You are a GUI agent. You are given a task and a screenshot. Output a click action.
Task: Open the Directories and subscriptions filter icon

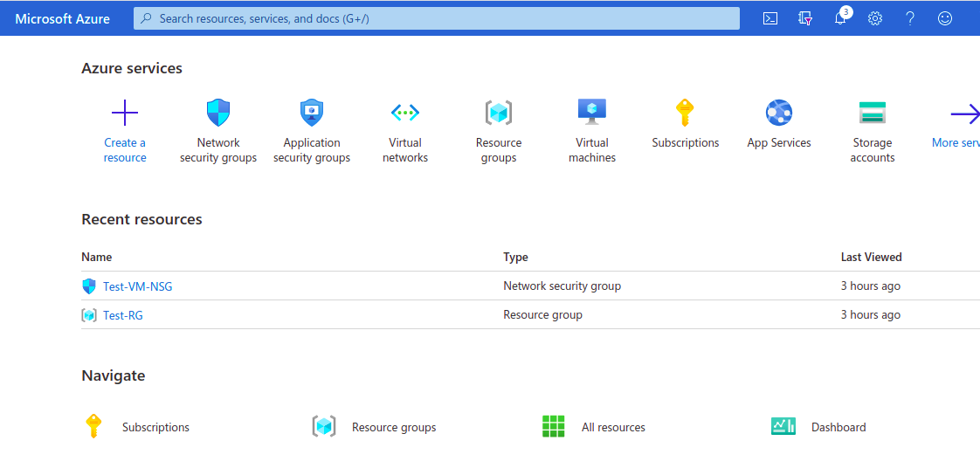[805, 18]
